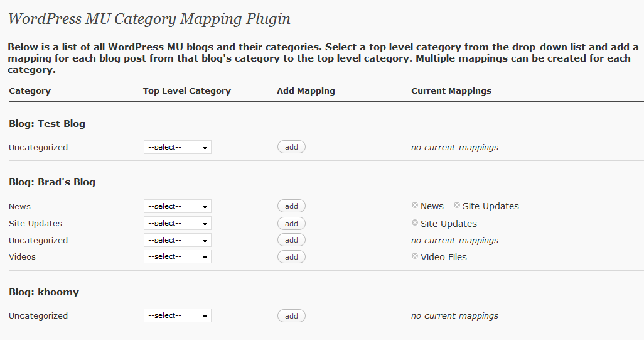Viewport: 644px width, 340px height.
Task: Click the News mapping label in Current Mappings
Action: coord(432,206)
